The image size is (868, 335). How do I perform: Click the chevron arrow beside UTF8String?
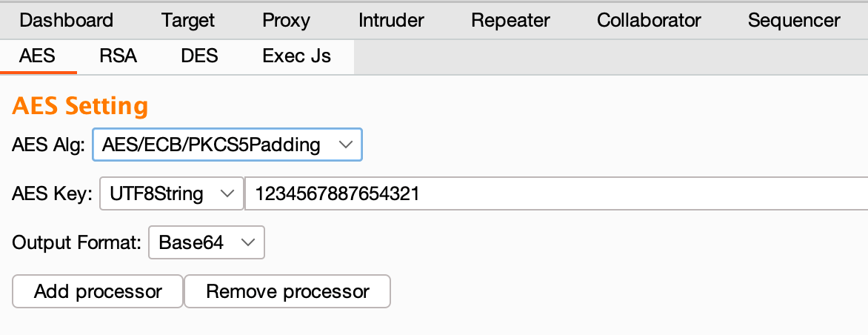[x=227, y=194]
